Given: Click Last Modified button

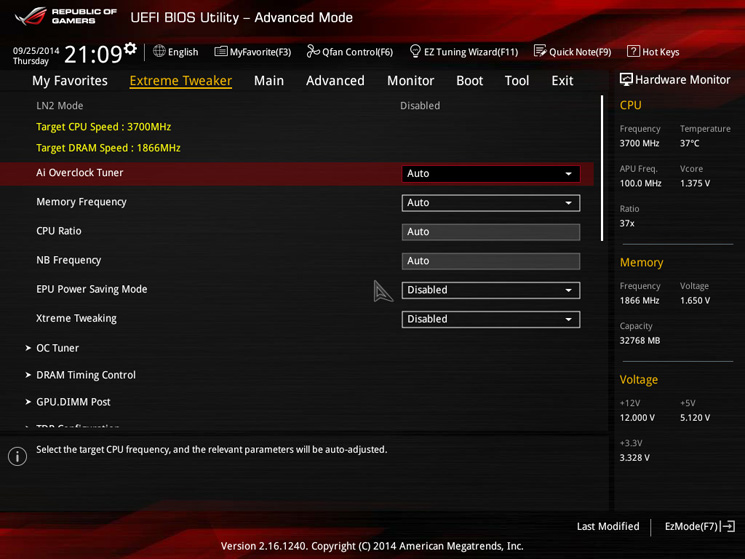Looking at the screenshot, I should pos(608,526).
